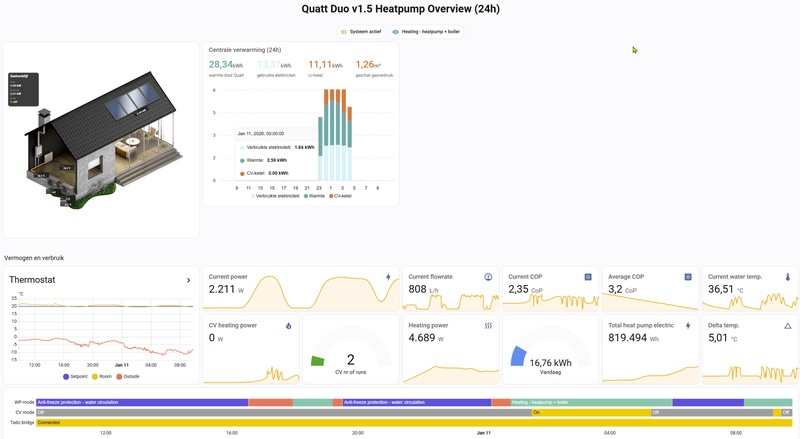Click the lightning icon on Current power card
The height and width of the screenshot is (439, 800).
[388, 277]
